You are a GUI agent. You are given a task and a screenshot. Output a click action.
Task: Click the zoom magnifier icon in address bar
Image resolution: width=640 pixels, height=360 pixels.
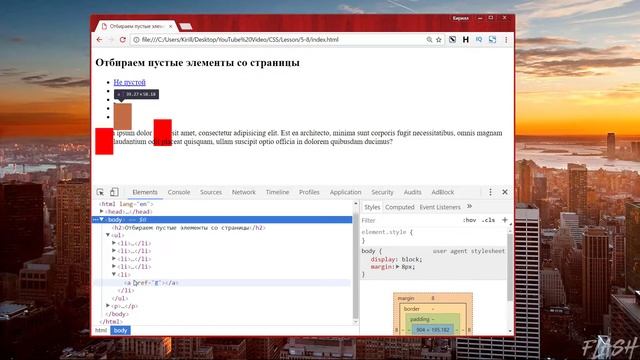(429, 40)
